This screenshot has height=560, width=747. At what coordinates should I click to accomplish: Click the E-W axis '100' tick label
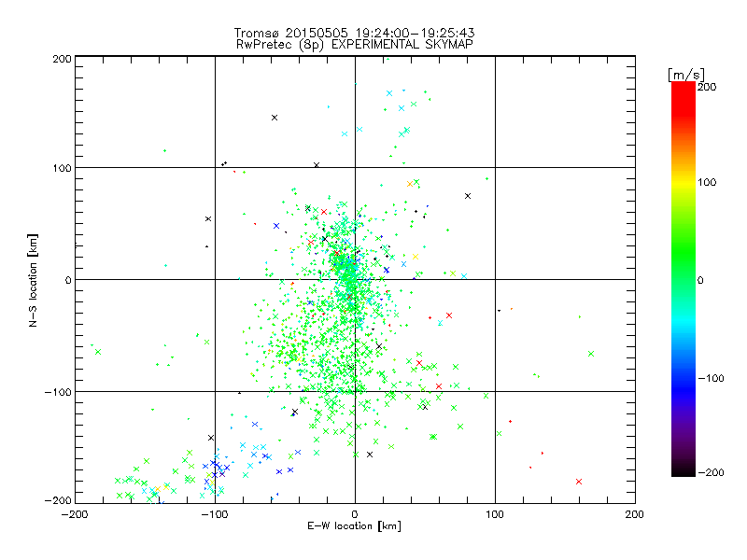tap(495, 514)
